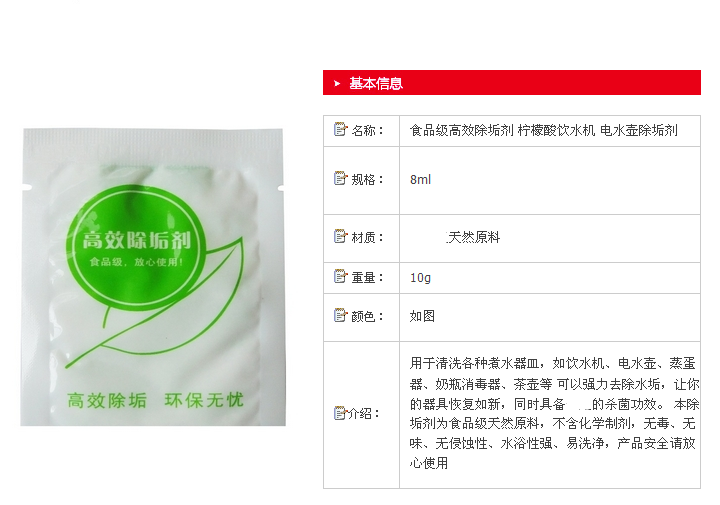Image resolution: width=720 pixels, height=505 pixels.
Task: Click the 8ml specification value
Action: pyautogui.click(x=420, y=180)
